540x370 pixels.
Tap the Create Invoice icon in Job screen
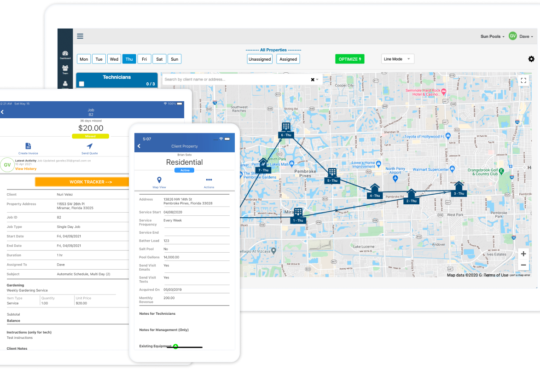(28, 146)
